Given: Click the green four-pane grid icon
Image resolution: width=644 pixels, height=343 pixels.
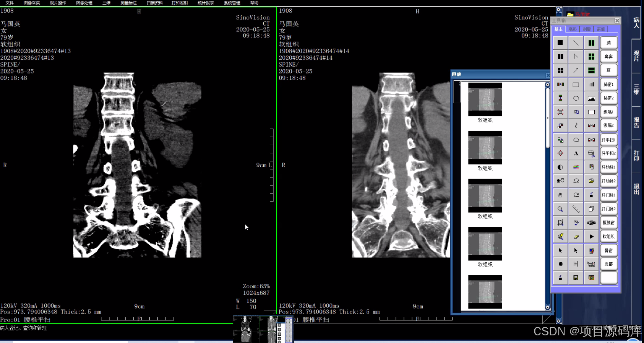Looking at the screenshot, I should click(591, 57).
